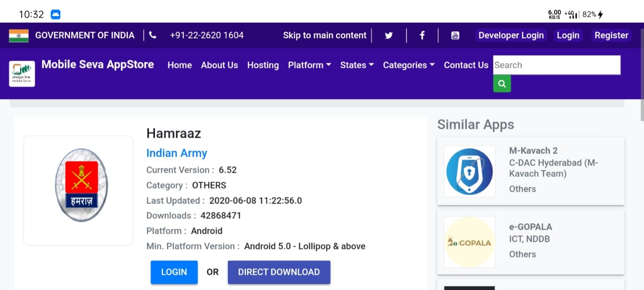Screen dimensions: 644x290
Task: Open the Twitter icon in the top bar
Action: point(388,35)
